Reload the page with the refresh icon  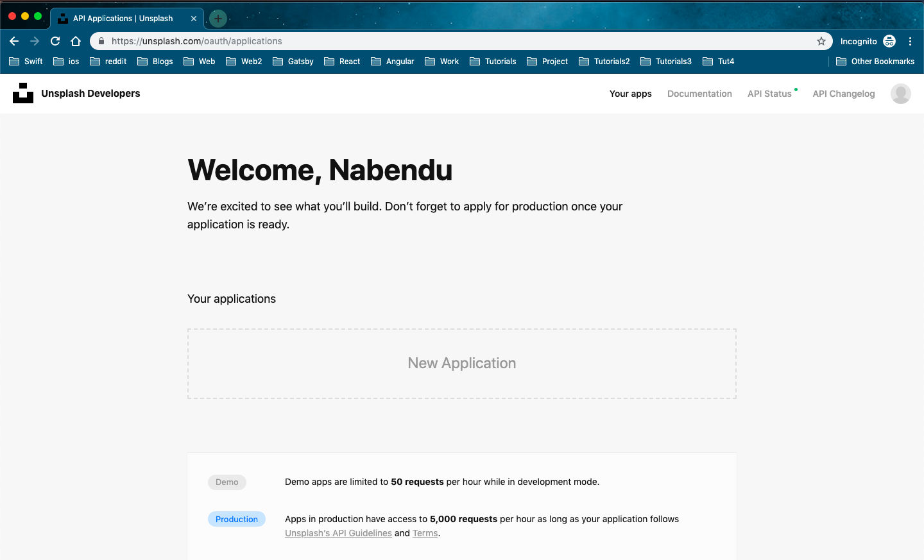(x=55, y=41)
